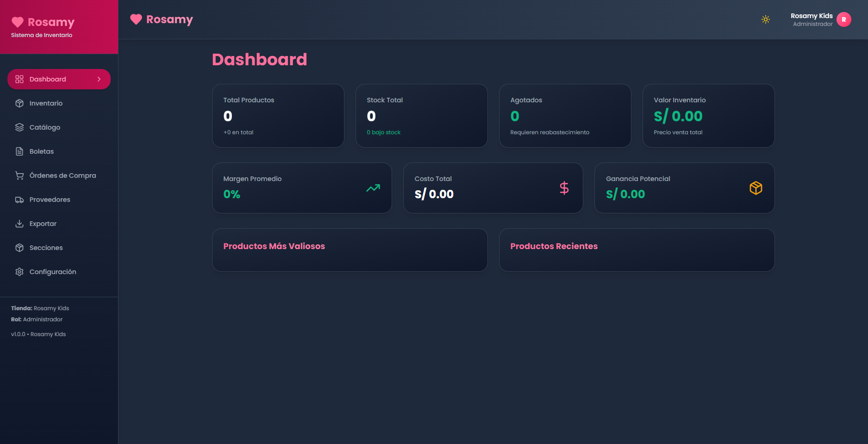Go to the Inventario page
Viewport: 868px width, 444px height.
[x=46, y=103]
